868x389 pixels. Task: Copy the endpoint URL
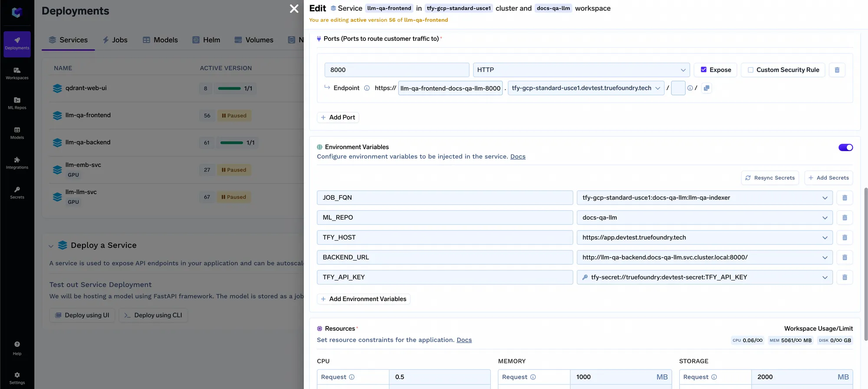tap(707, 88)
